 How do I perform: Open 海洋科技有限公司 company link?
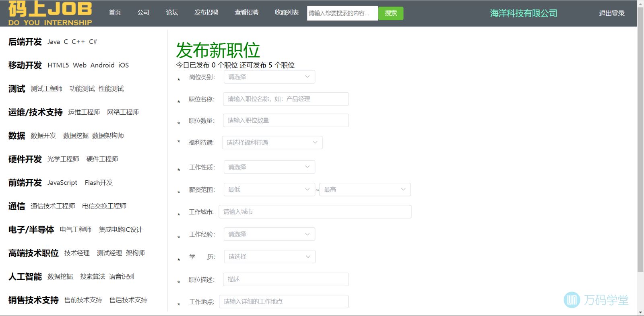click(x=524, y=13)
